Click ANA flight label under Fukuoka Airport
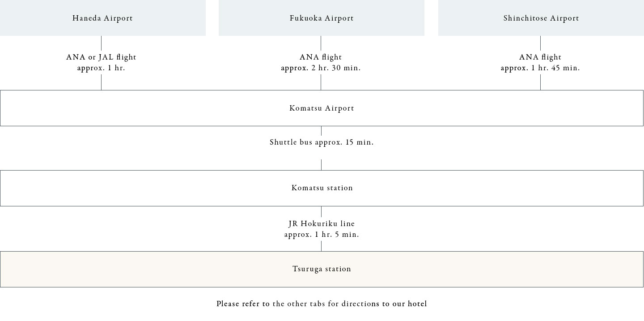644x321 pixels. (x=321, y=57)
